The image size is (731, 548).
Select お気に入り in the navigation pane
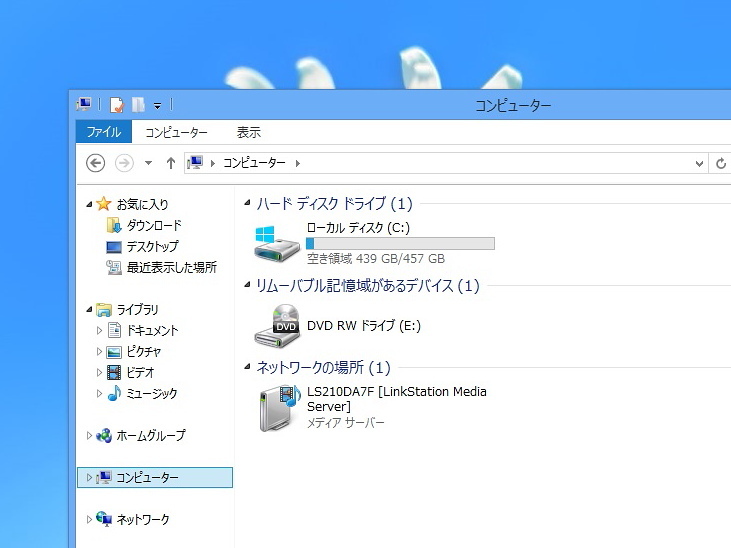coord(142,204)
